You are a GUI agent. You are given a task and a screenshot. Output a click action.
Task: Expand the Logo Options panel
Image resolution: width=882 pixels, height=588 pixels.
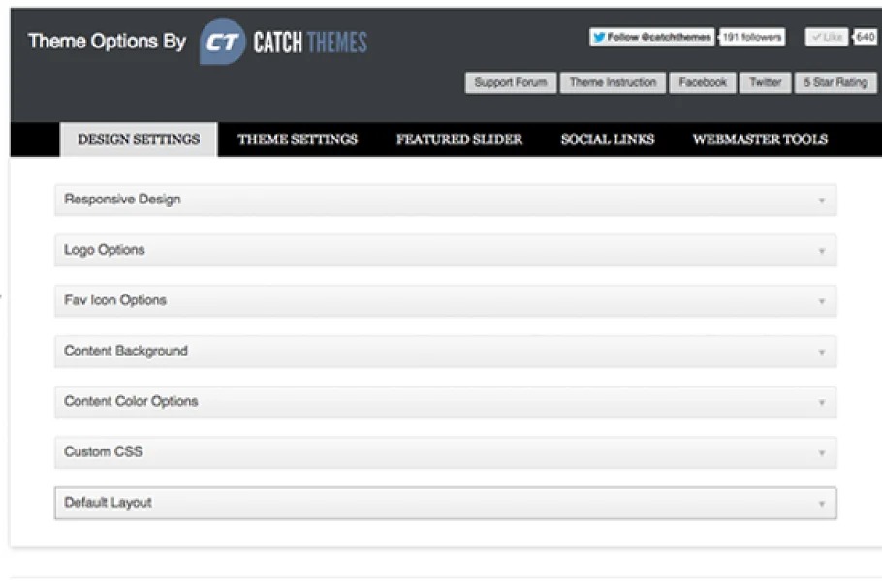coord(445,250)
